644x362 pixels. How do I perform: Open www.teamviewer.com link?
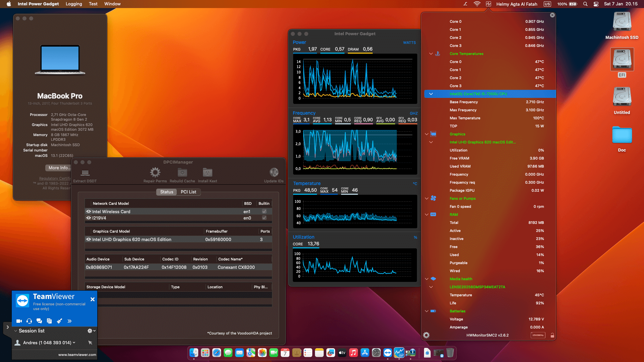click(x=77, y=355)
